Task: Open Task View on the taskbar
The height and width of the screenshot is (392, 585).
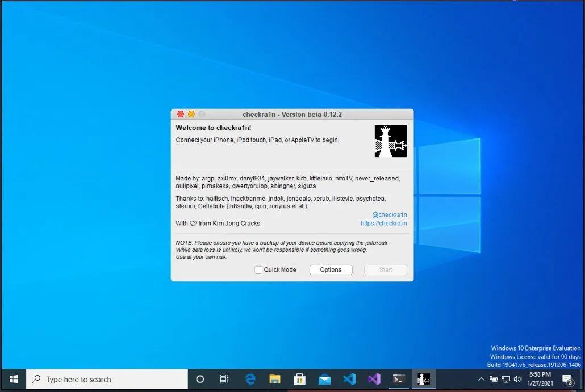Action: coord(224,379)
